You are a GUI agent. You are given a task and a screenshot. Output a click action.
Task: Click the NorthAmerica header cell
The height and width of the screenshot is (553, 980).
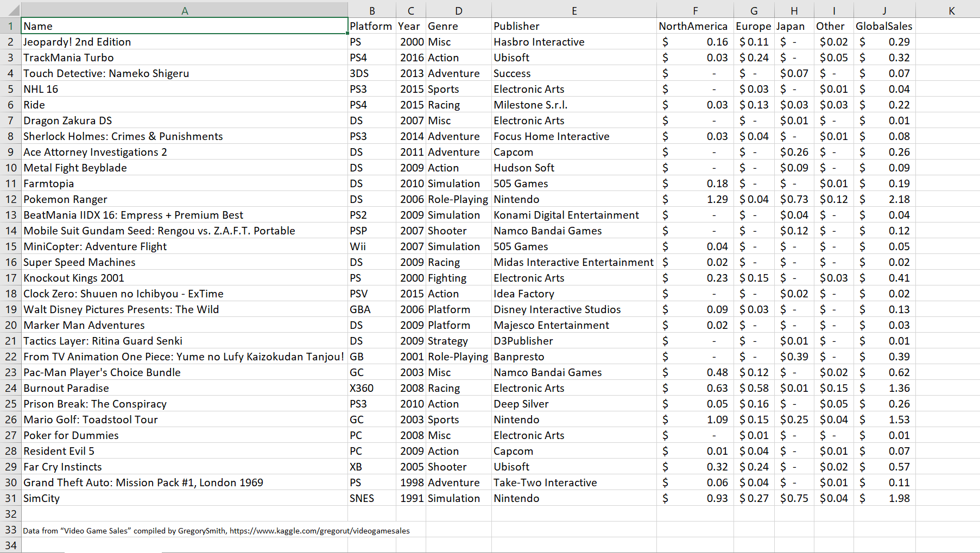[695, 26]
